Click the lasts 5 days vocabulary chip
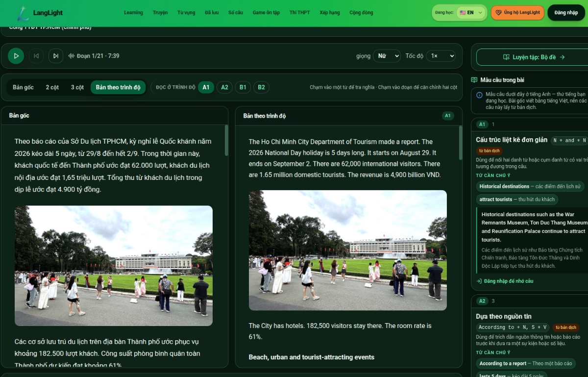Image resolution: width=588 pixels, height=377 pixels. click(x=512, y=375)
